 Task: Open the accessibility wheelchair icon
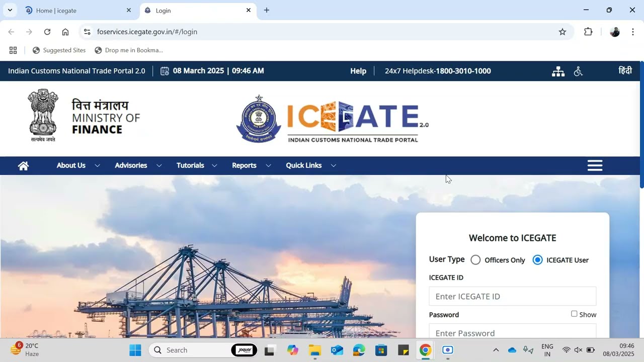pos(578,71)
